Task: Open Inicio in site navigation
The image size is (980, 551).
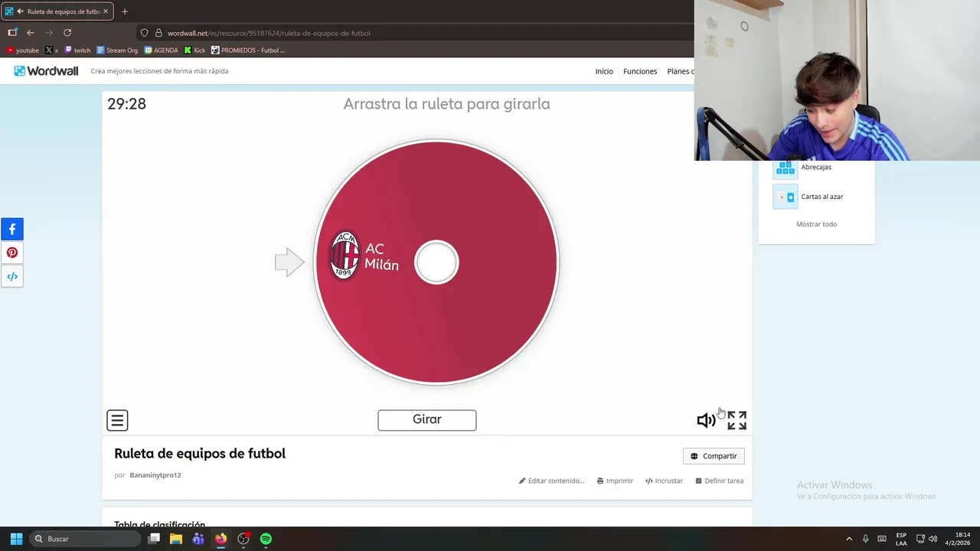Action: pos(604,71)
